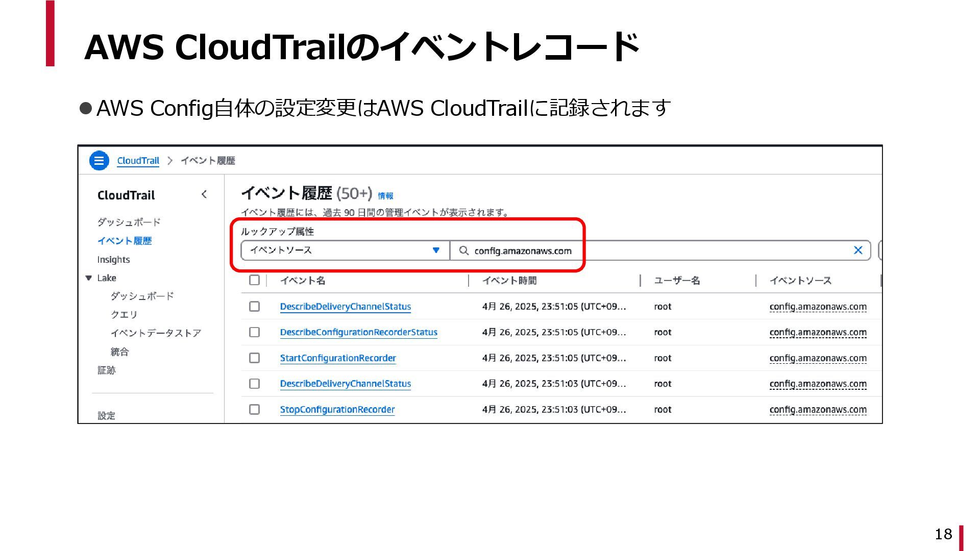The width and height of the screenshot is (980, 551).
Task: Toggle the select-all events checkbox
Action: (254, 280)
